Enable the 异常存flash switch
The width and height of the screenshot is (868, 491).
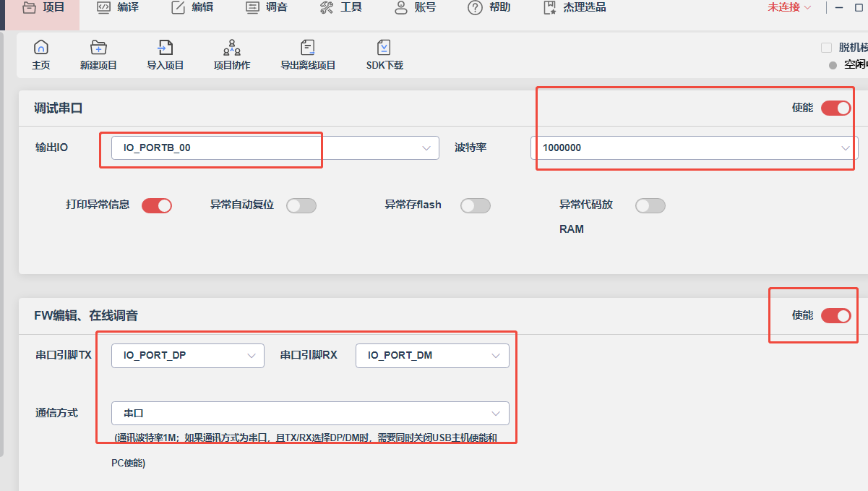476,205
